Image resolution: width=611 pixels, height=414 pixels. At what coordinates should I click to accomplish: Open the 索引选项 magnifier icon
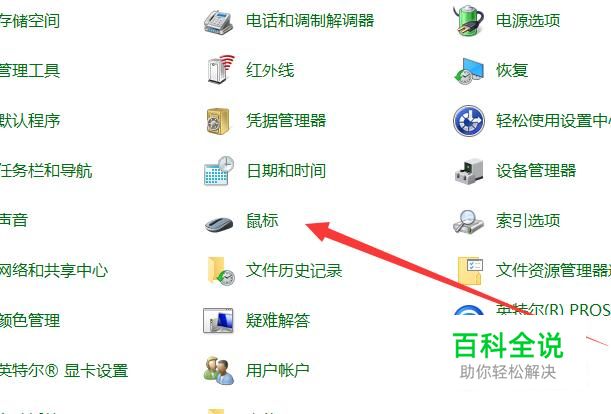(468, 221)
